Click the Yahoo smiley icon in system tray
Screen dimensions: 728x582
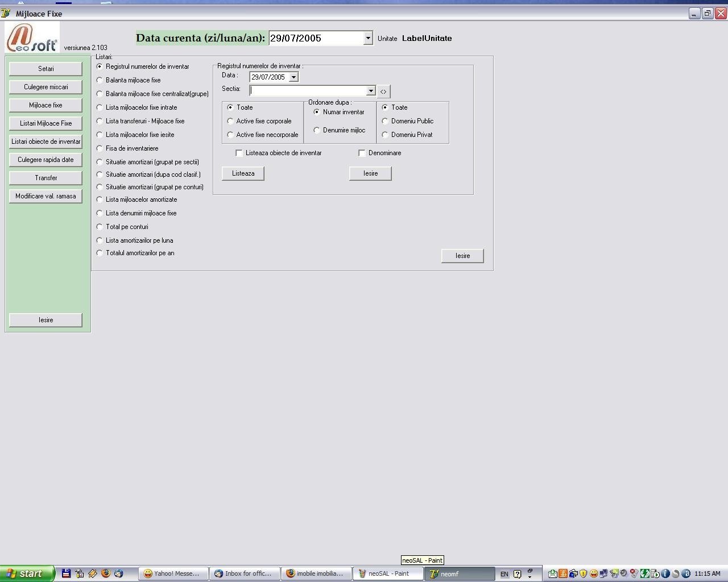pos(594,573)
